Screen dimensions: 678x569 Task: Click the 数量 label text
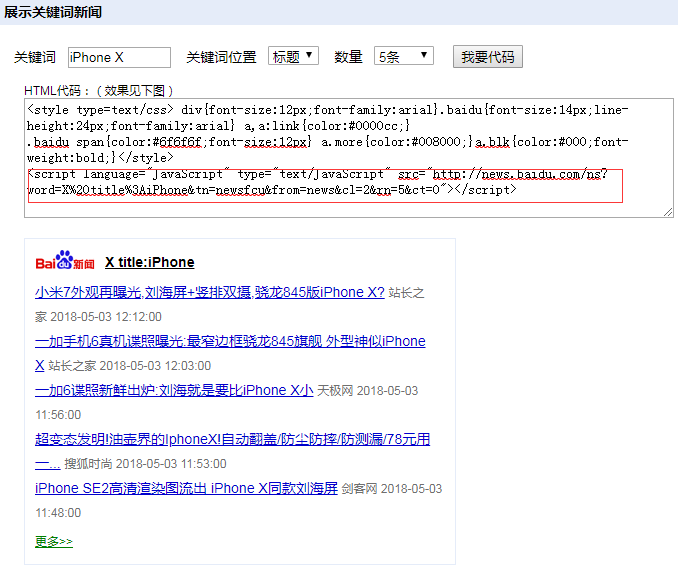(348, 57)
